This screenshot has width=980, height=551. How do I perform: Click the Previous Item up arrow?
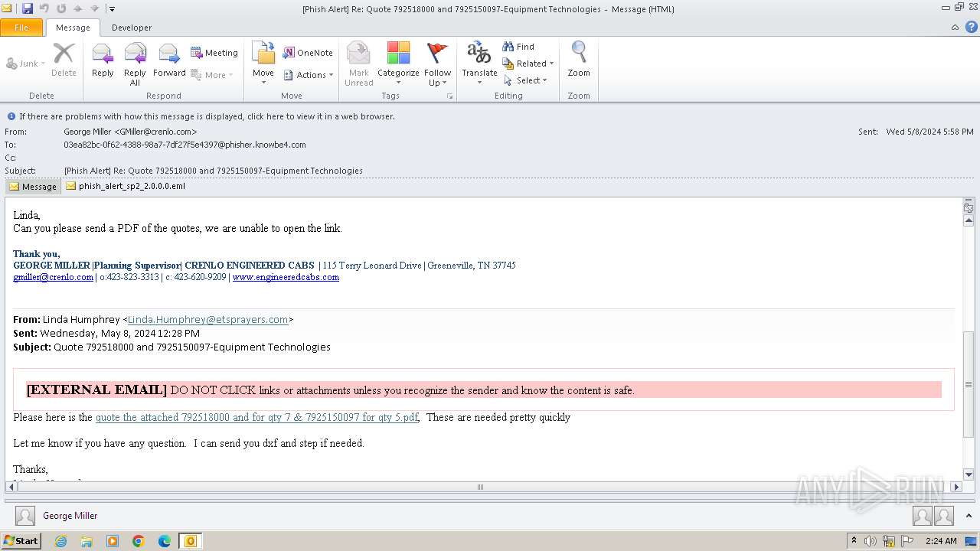click(78, 8)
